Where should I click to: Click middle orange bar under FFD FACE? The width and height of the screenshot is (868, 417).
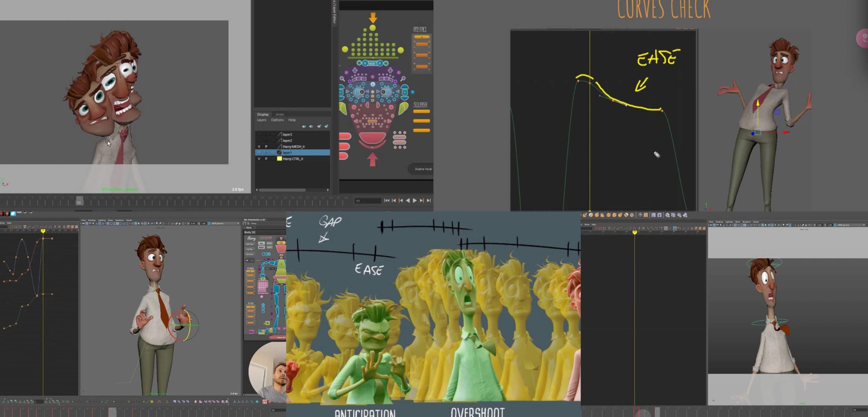coord(422,55)
